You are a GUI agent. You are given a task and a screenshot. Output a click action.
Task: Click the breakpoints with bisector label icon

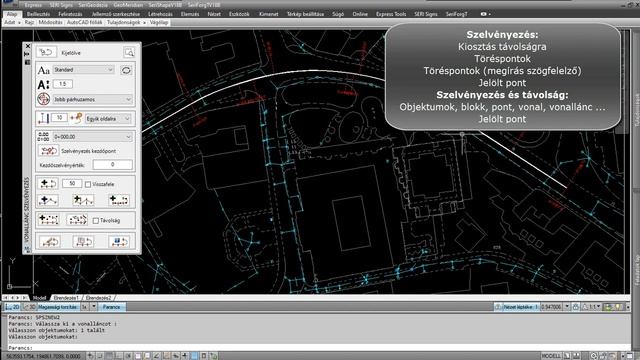pyautogui.click(x=83, y=200)
